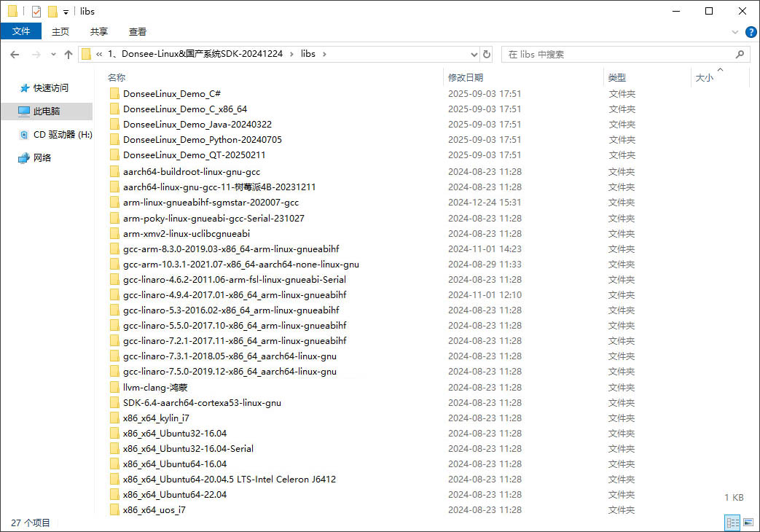760x532 pixels.
Task: Expand the address bar history dropdown
Action: pos(474,54)
